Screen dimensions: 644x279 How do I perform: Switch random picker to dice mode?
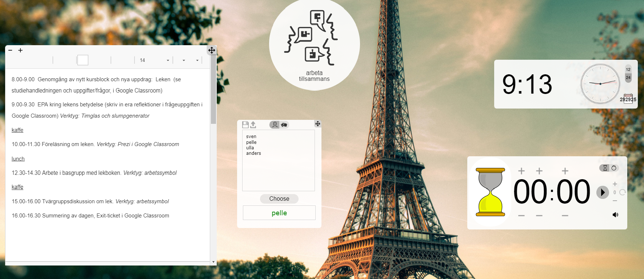pos(284,125)
